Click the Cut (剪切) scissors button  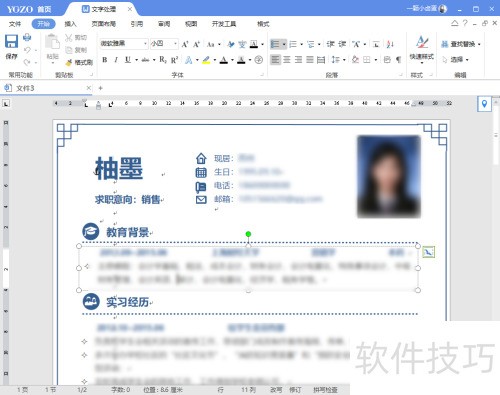click(x=76, y=38)
